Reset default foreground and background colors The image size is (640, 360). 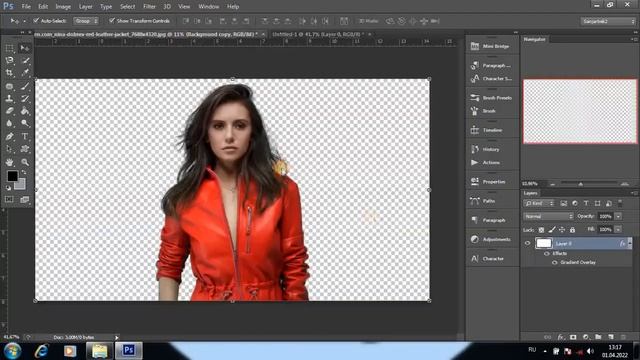point(8,188)
